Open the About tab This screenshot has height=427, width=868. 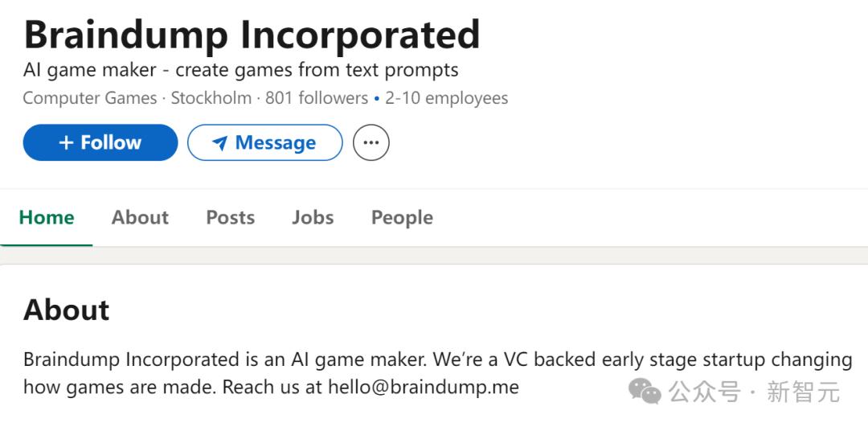coord(140,217)
